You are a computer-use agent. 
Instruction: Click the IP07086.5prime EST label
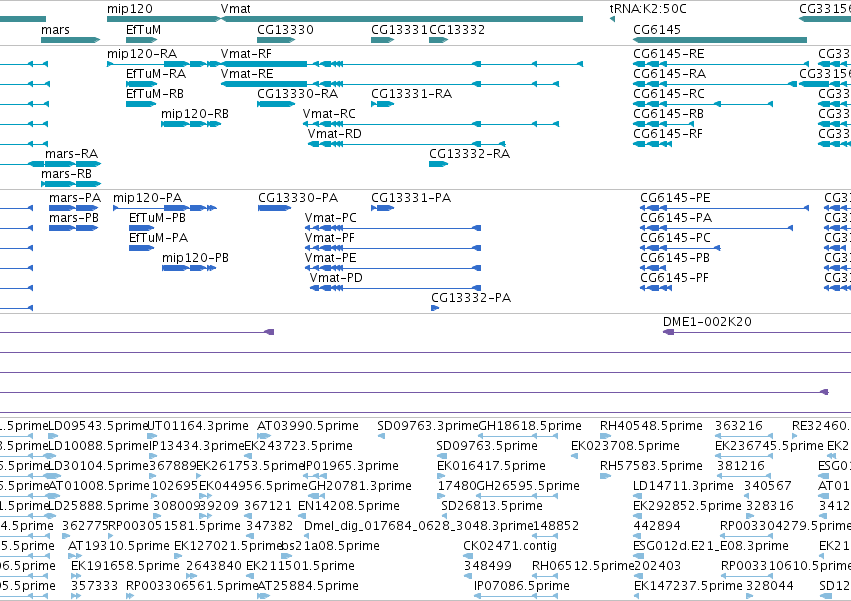[522, 586]
